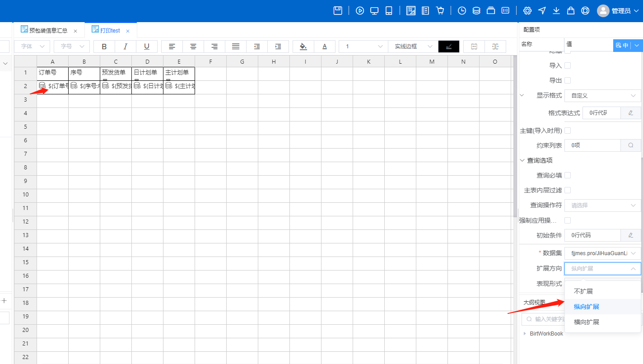
Task: Apply center text alignment
Action: point(193,47)
